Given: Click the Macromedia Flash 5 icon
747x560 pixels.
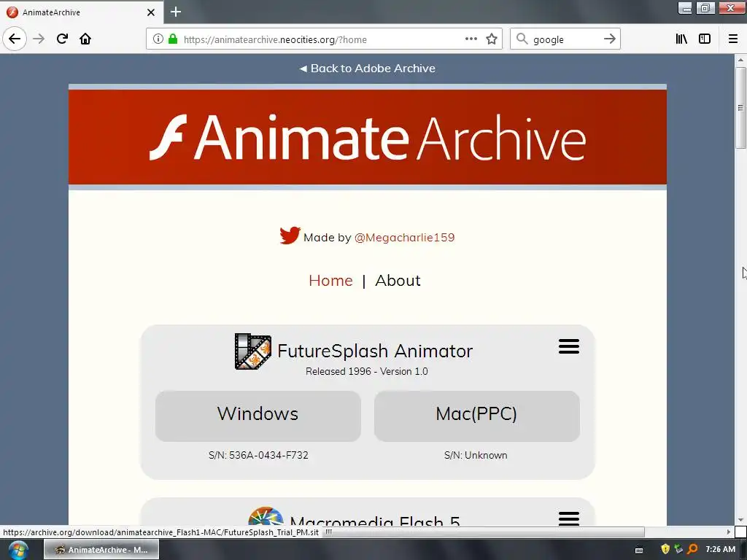Looking at the screenshot, I should click(266, 516).
